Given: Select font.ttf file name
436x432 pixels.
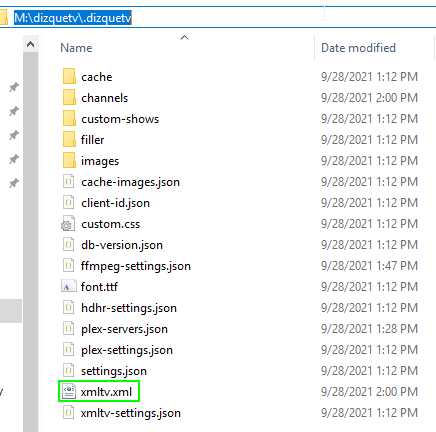Looking at the screenshot, I should coord(99,287).
